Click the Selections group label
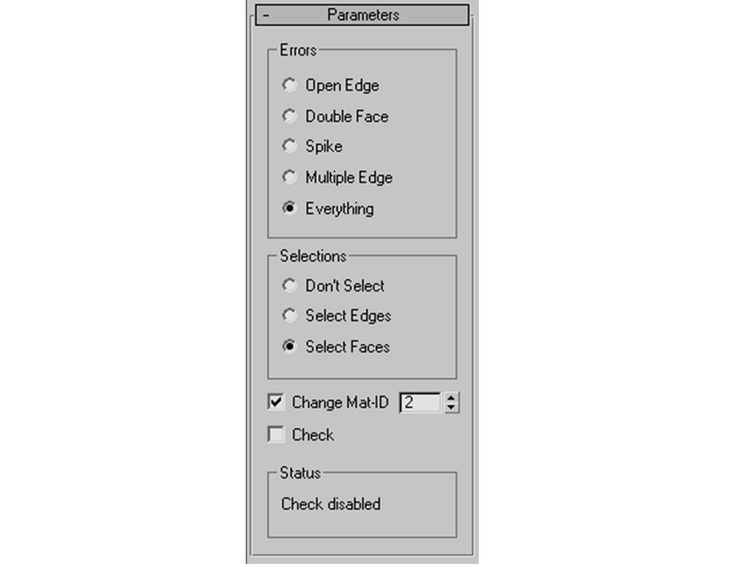The image size is (756, 567). pos(313,256)
